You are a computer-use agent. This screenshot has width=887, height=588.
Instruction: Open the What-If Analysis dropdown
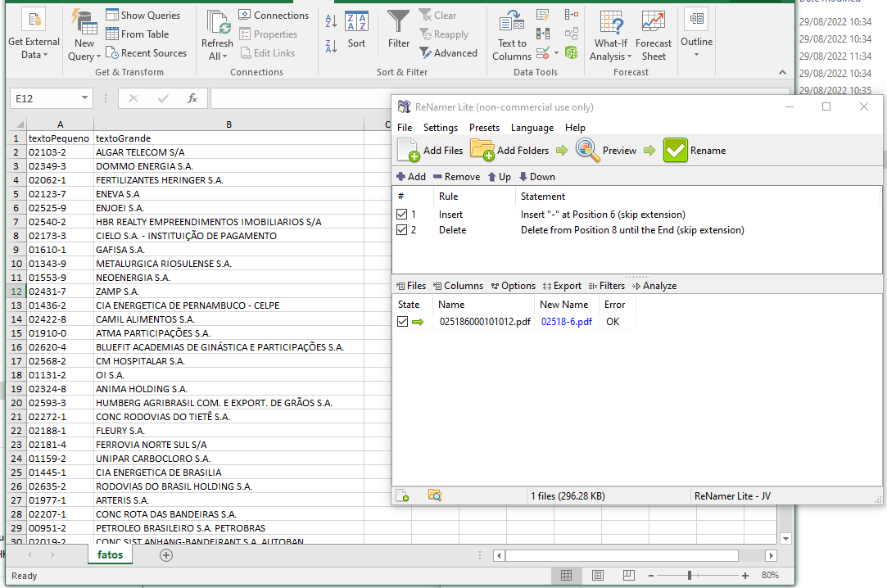(610, 34)
